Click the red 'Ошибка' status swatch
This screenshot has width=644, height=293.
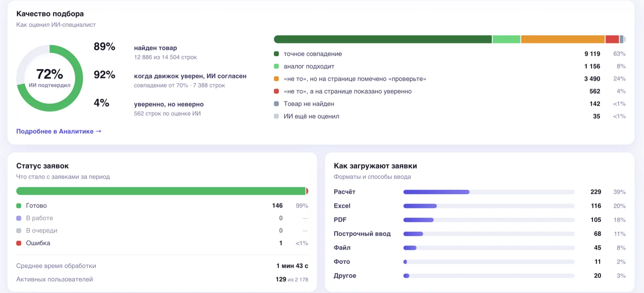click(x=19, y=243)
